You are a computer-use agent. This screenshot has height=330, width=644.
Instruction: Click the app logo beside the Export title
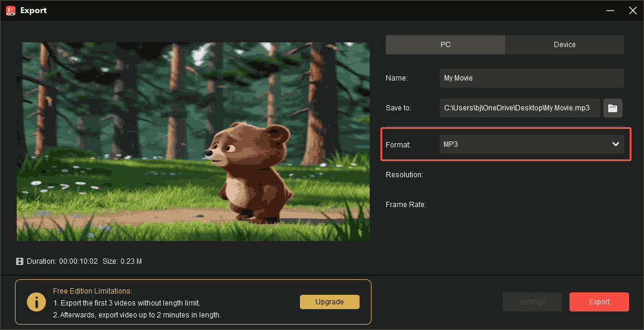click(11, 10)
